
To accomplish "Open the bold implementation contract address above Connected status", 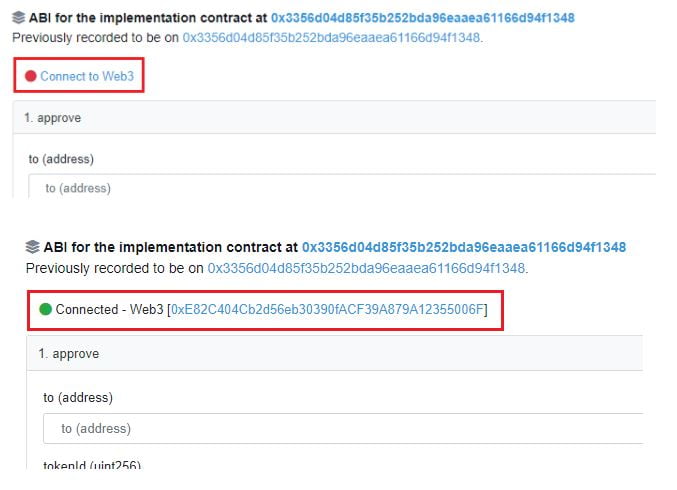I will 464,247.
